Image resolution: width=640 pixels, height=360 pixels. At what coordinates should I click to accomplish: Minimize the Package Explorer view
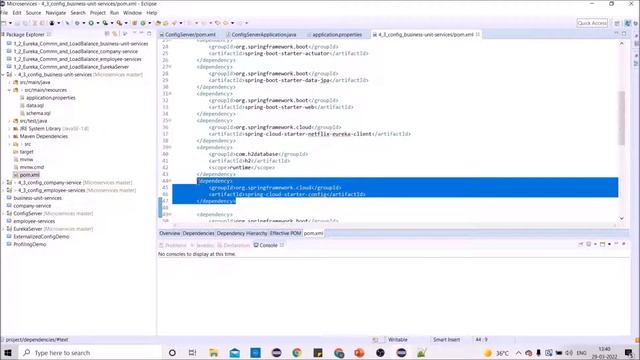pyautogui.click(x=142, y=33)
